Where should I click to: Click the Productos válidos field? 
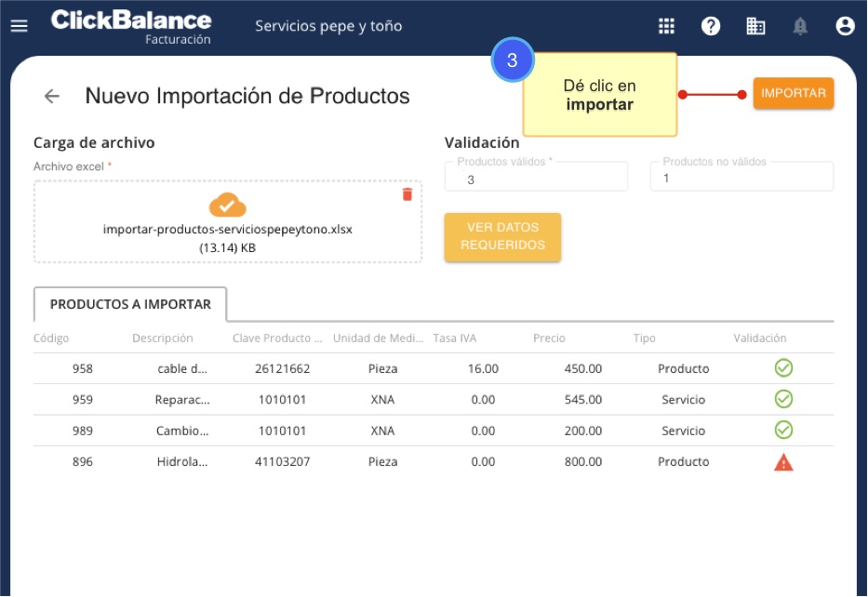(x=536, y=179)
